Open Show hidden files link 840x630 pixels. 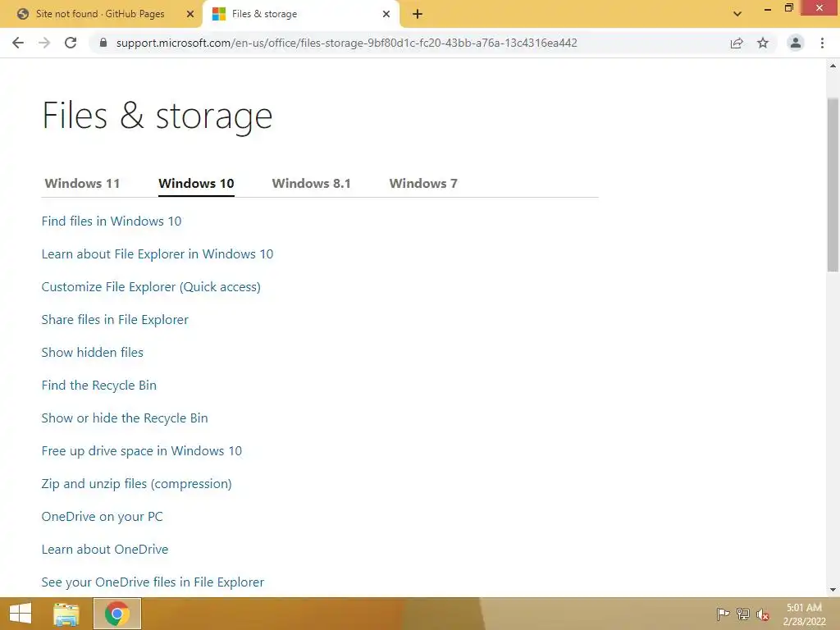click(x=92, y=353)
